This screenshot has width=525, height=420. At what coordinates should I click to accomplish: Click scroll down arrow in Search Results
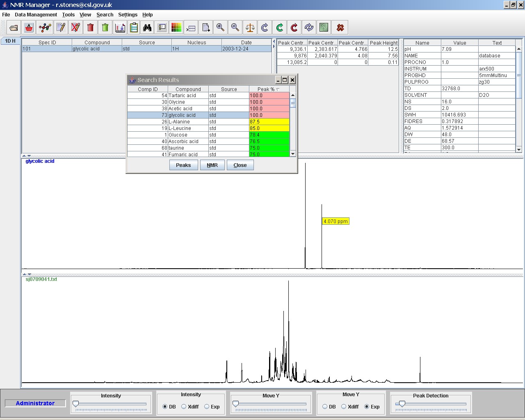pos(293,154)
